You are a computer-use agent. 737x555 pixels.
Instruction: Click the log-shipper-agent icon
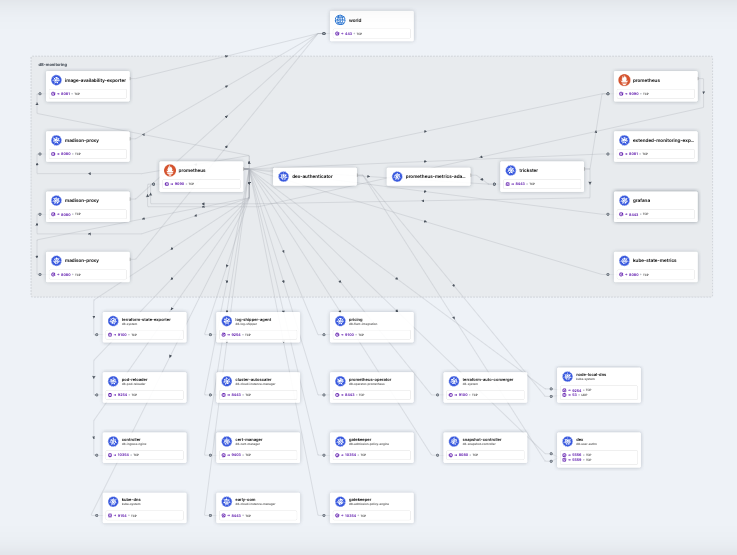(227, 321)
